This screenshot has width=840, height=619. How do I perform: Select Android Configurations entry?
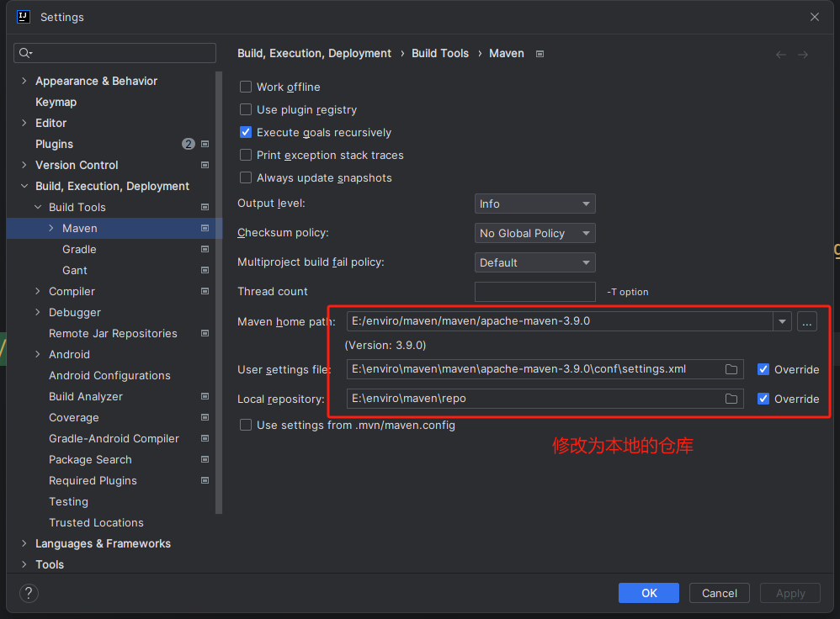click(109, 376)
